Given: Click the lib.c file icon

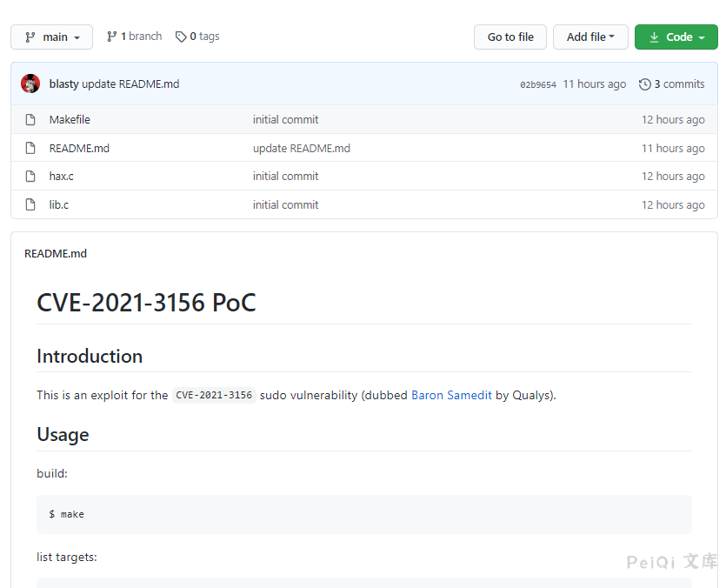Looking at the screenshot, I should pyautogui.click(x=30, y=204).
